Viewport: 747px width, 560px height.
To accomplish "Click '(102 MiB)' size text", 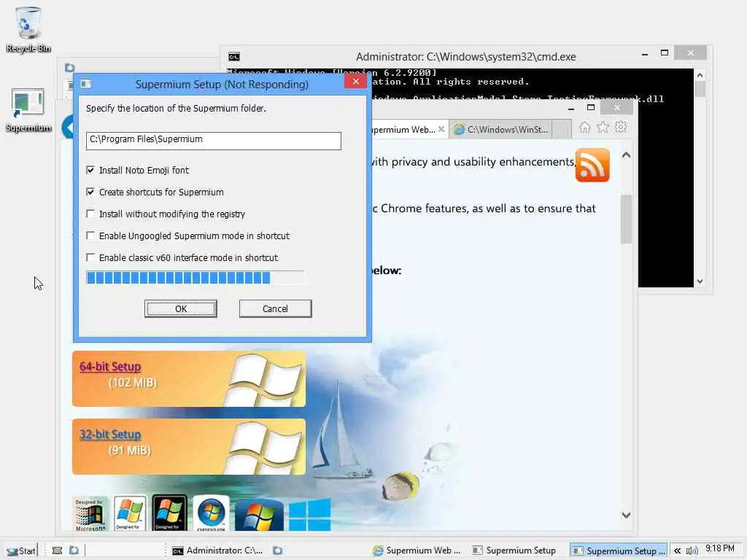I will pyautogui.click(x=133, y=383).
